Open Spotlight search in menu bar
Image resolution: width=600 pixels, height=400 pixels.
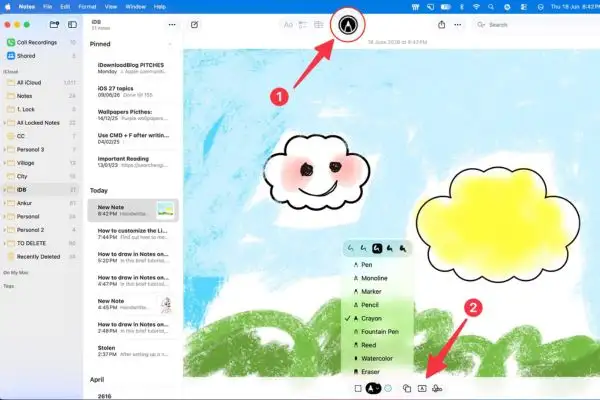pyautogui.click(x=491, y=7)
